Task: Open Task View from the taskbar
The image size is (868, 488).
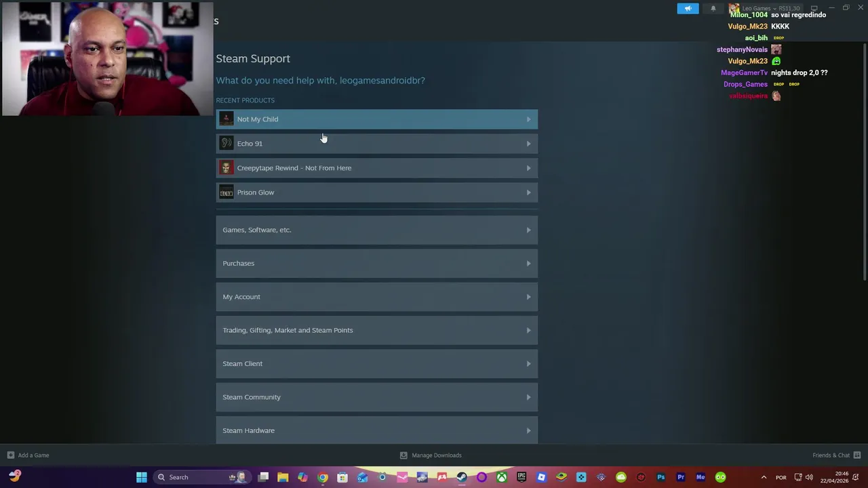Action: (x=264, y=477)
